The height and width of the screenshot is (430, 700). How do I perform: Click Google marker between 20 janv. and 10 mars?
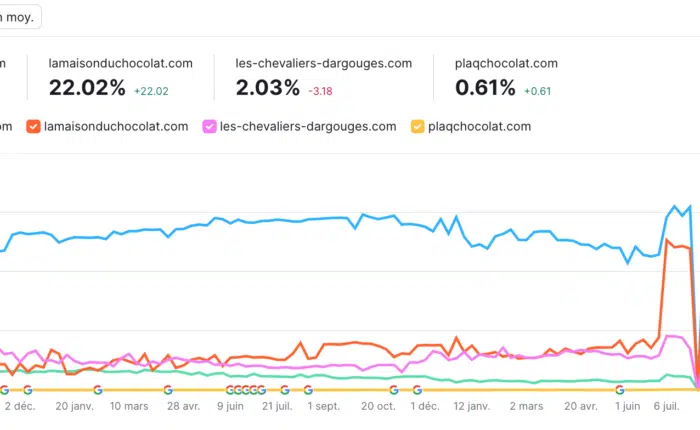[x=97, y=390]
